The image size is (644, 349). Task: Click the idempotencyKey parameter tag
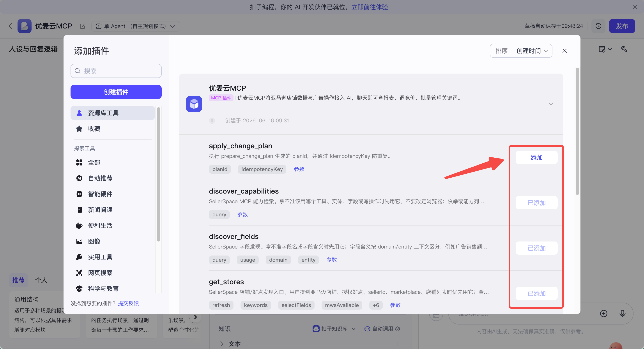(262, 169)
